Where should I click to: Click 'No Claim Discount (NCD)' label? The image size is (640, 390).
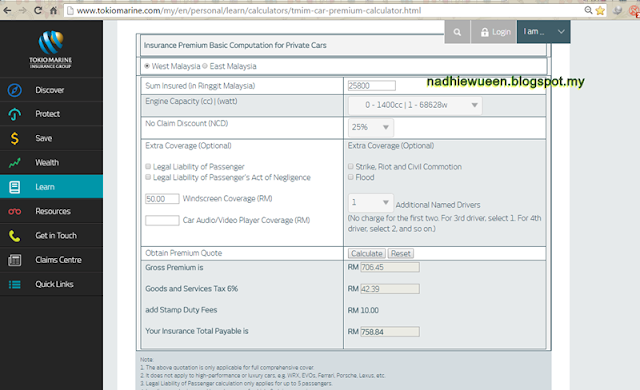pyautogui.click(x=187, y=123)
